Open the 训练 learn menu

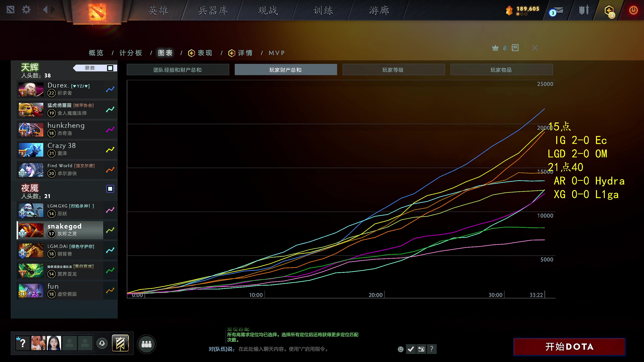(323, 11)
